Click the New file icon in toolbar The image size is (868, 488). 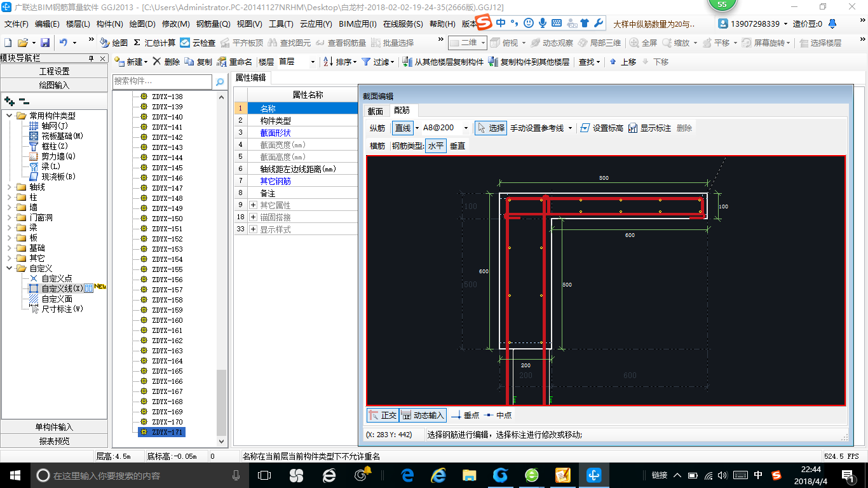click(8, 43)
